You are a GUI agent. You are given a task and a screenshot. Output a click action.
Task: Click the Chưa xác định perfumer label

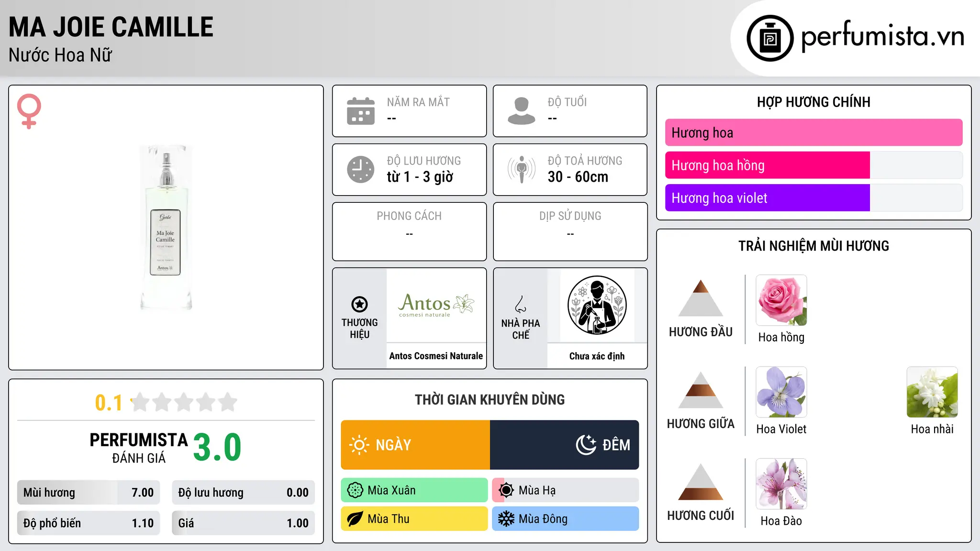[x=597, y=356]
